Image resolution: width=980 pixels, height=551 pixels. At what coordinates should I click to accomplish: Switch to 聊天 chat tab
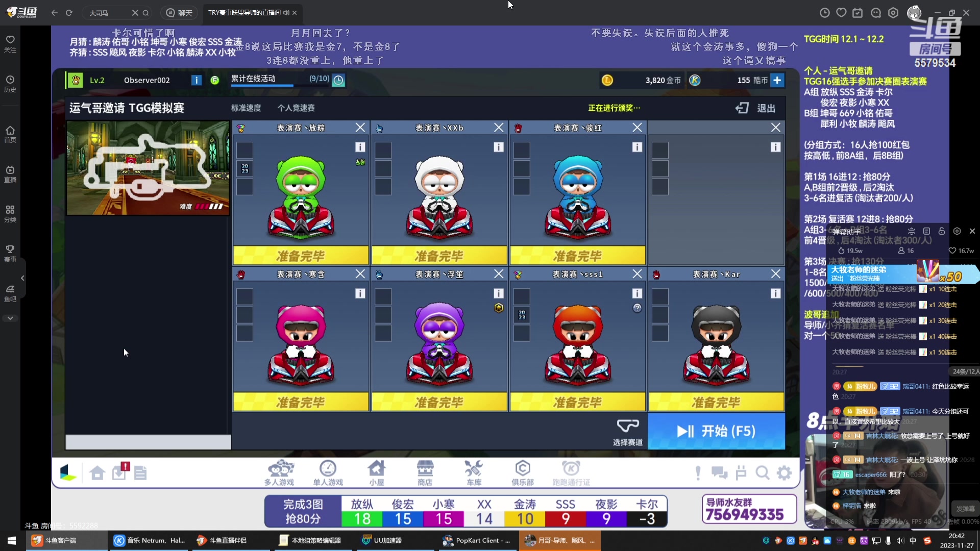point(180,13)
